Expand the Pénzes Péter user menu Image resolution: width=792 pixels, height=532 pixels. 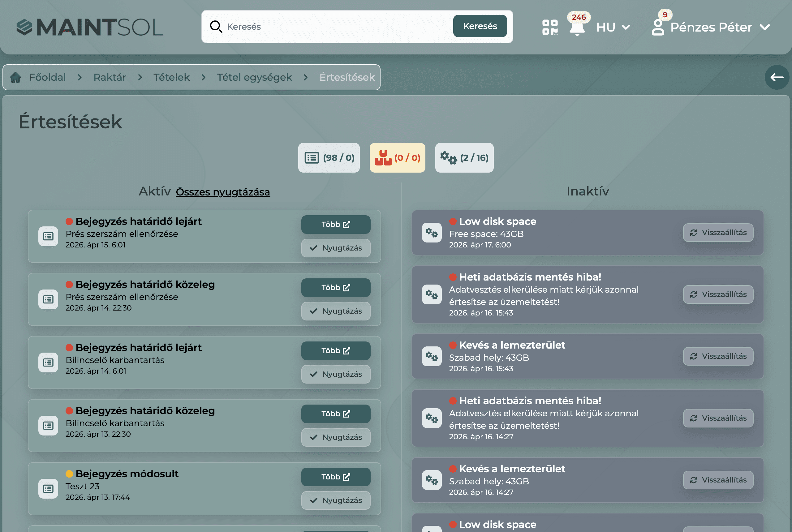711,27
